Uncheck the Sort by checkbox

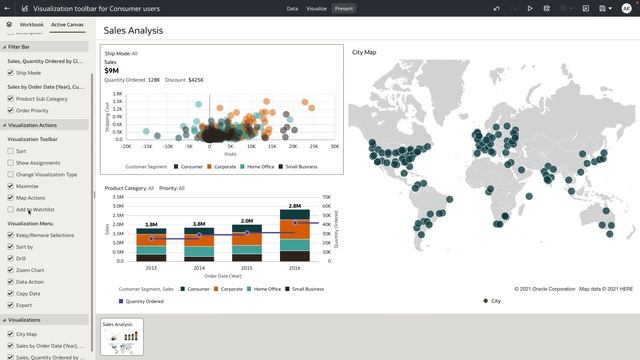[11, 247]
